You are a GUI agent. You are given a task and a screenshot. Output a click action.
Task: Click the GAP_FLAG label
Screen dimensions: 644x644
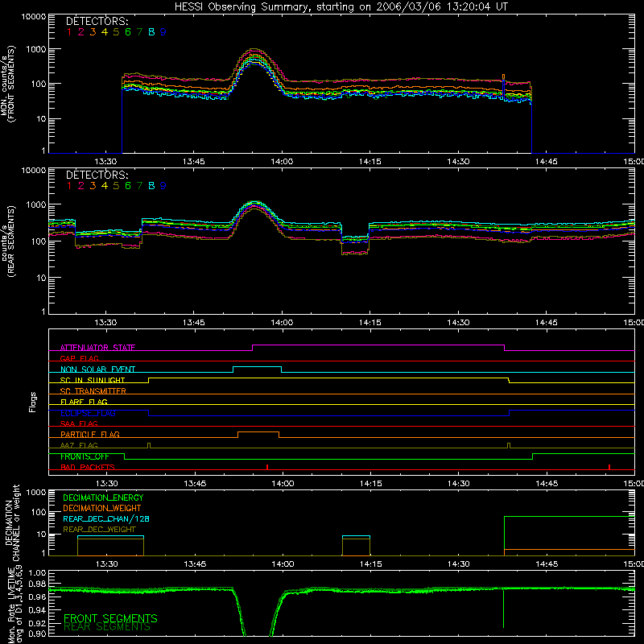pyautogui.click(x=79, y=358)
